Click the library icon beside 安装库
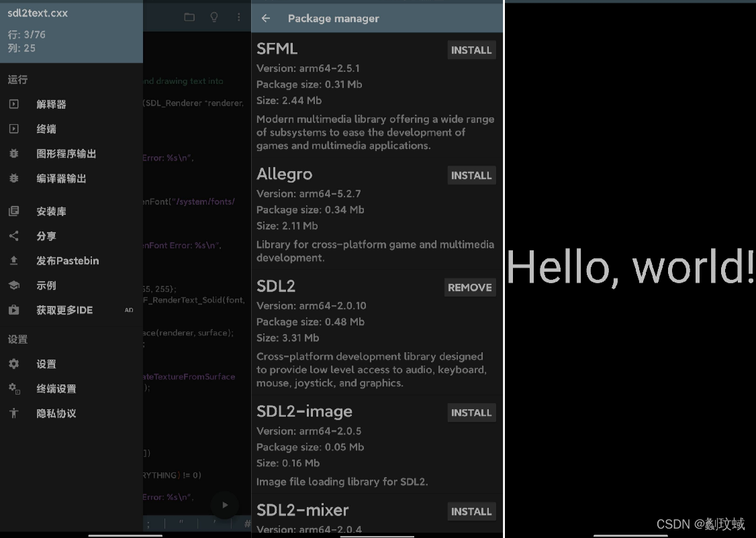The width and height of the screenshot is (756, 538). (x=14, y=211)
